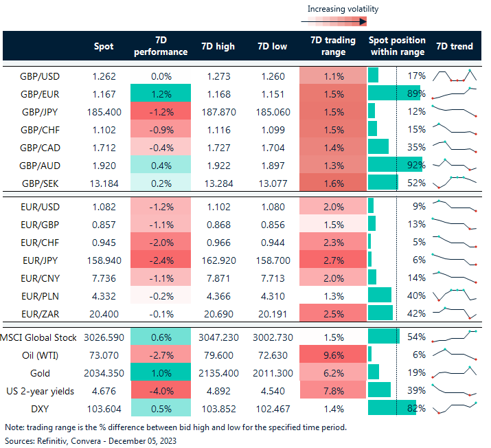
Task: Click the Spot column header
Action: pos(104,46)
